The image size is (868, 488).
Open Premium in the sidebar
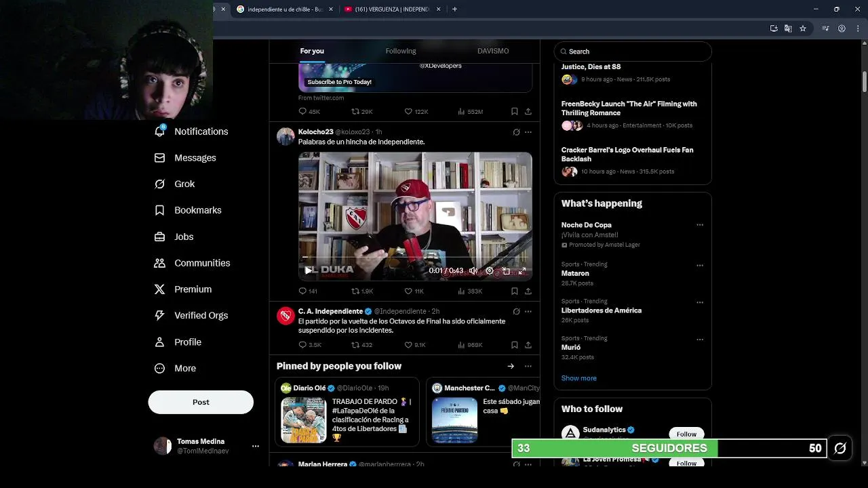click(x=183, y=289)
